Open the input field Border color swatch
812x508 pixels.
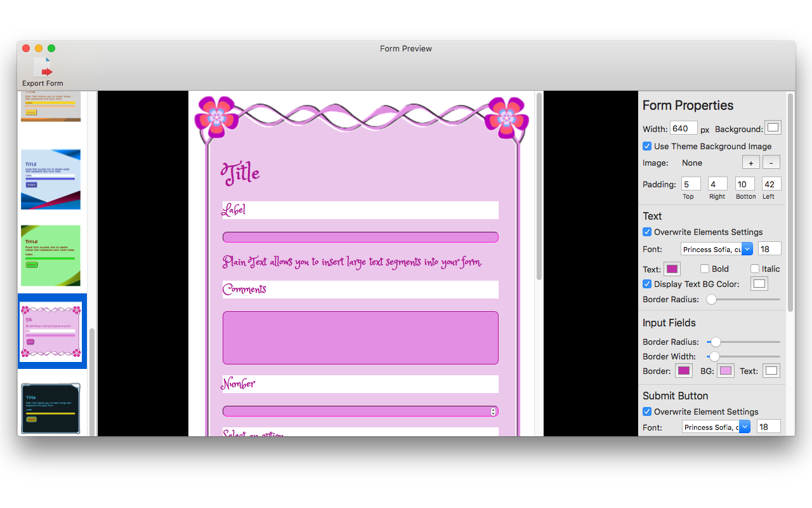[683, 371]
